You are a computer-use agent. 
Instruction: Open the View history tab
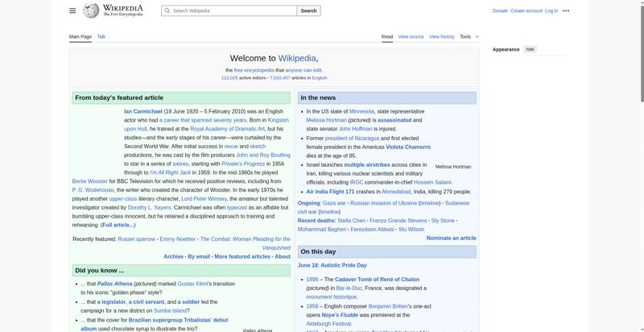click(441, 36)
